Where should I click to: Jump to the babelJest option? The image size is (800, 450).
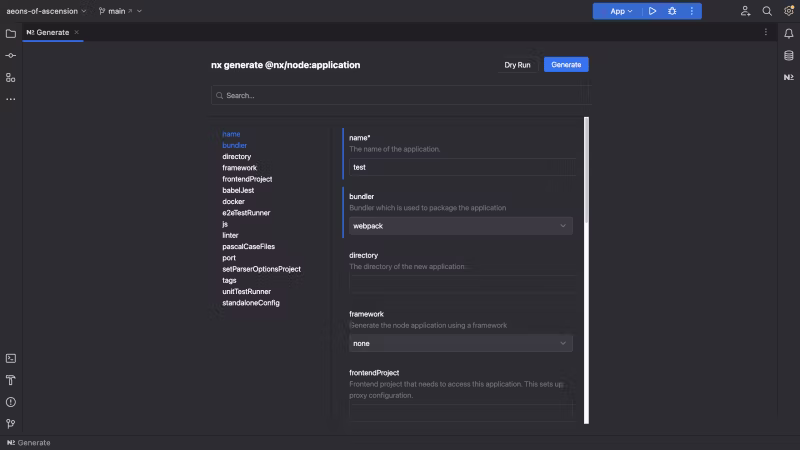point(238,190)
